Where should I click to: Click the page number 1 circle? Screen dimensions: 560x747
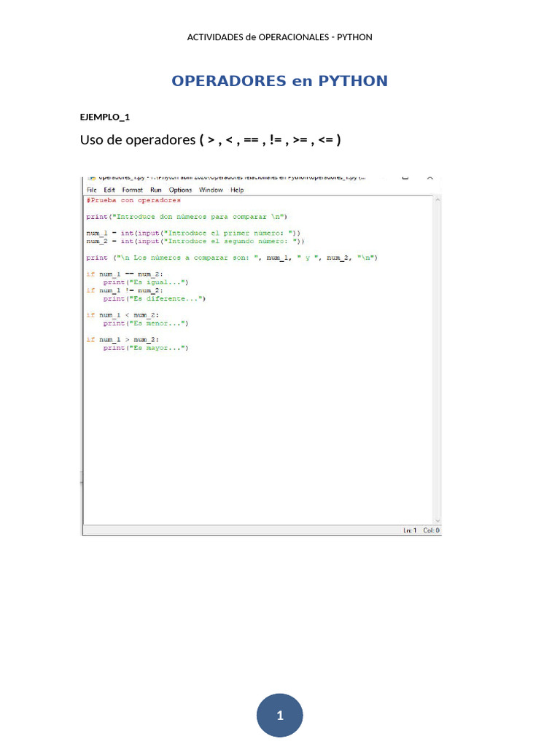(280, 716)
